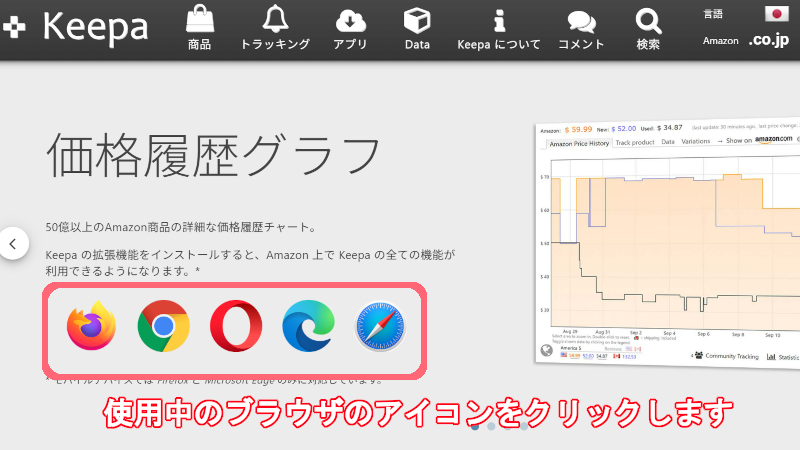The image size is (800, 450).
Task: Open the コメント speech bubble section
Action: point(581,29)
